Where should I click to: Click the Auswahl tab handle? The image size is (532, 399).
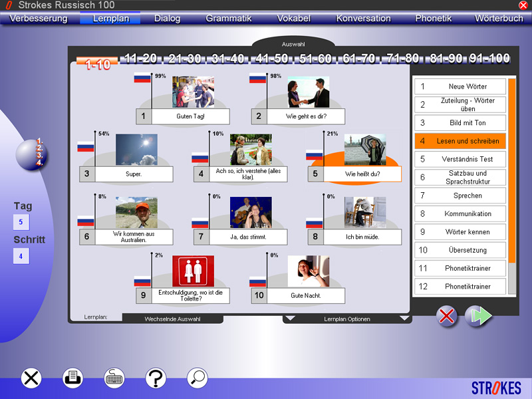pos(293,43)
